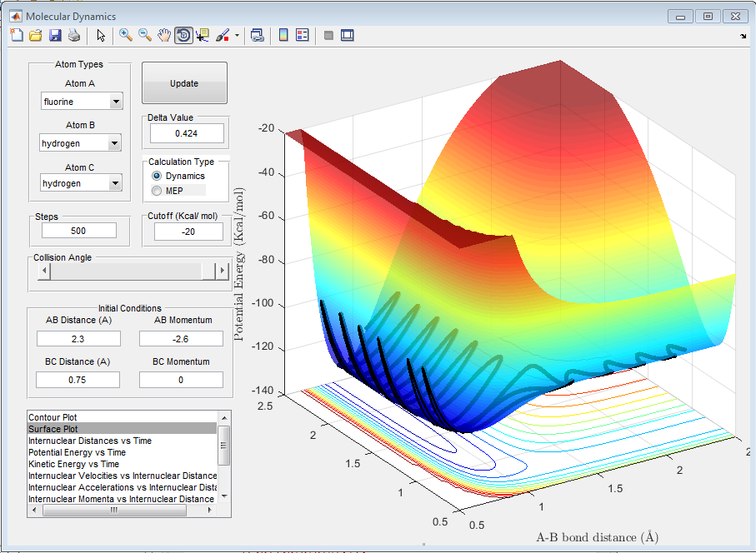The image size is (756, 553).
Task: Click the Cutoff value field
Action: pyautogui.click(x=188, y=232)
